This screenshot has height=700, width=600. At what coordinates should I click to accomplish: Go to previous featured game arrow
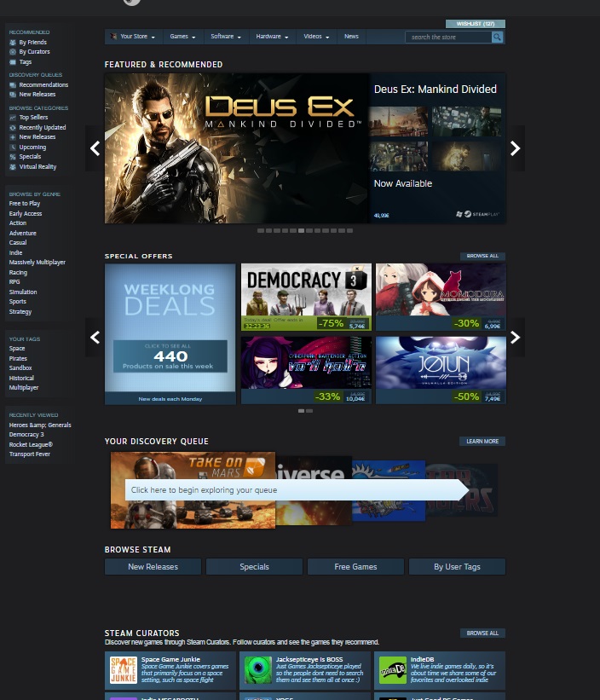95,148
